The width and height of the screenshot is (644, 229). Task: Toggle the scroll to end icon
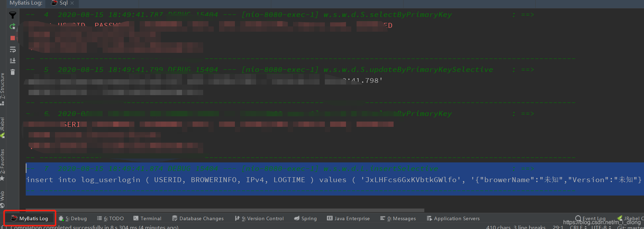coord(13,61)
